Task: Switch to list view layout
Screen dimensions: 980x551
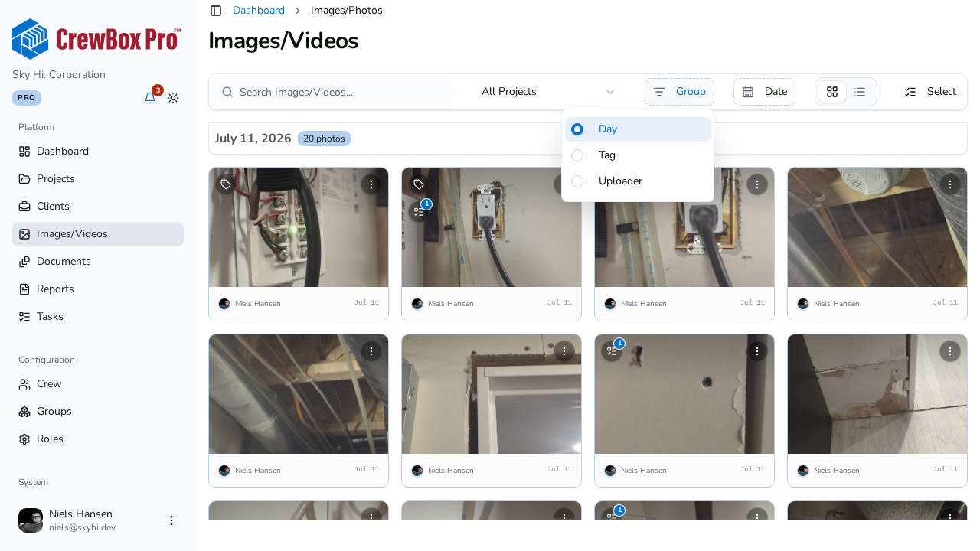Action: click(x=860, y=92)
